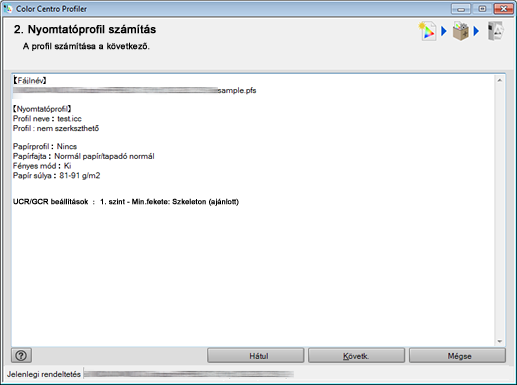
Task: Click the '2. Nyomtatóprofil számítás' heading
Action: coord(85,29)
